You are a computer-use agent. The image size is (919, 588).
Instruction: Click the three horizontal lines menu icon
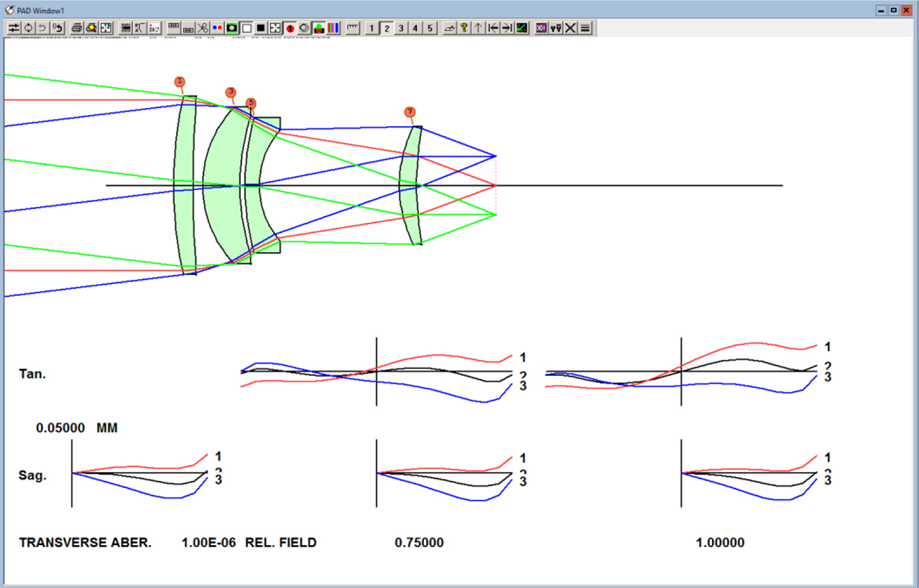tap(585, 28)
